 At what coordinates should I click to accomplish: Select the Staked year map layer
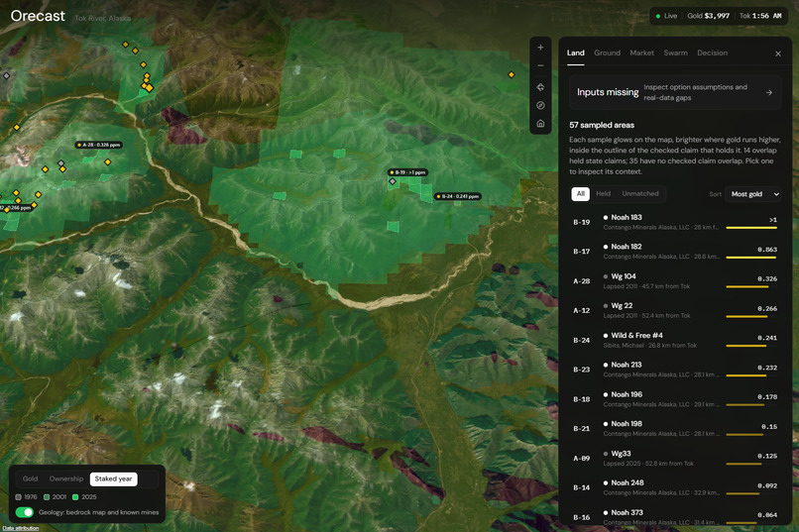(x=113, y=479)
